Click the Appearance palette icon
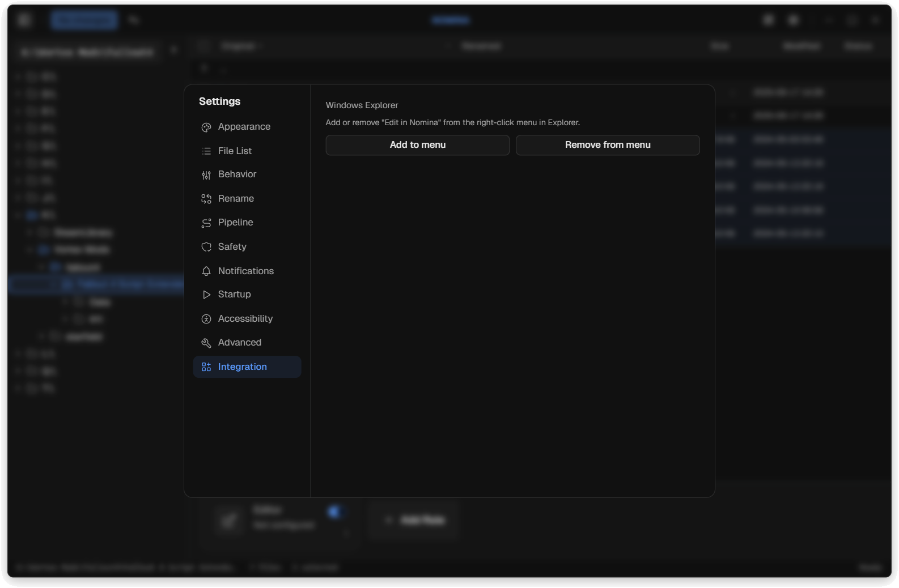This screenshot has width=899, height=588. tap(206, 127)
